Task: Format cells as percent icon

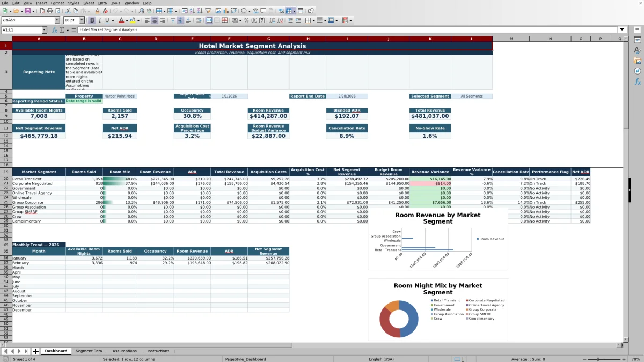Action: coord(246,20)
